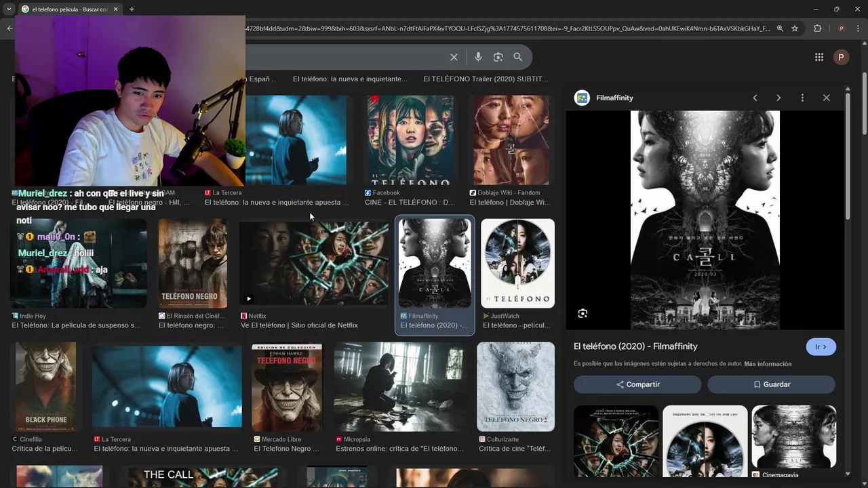Viewport: 868px width, 488px height.
Task: Open more options menu in image panel
Action: point(802,98)
